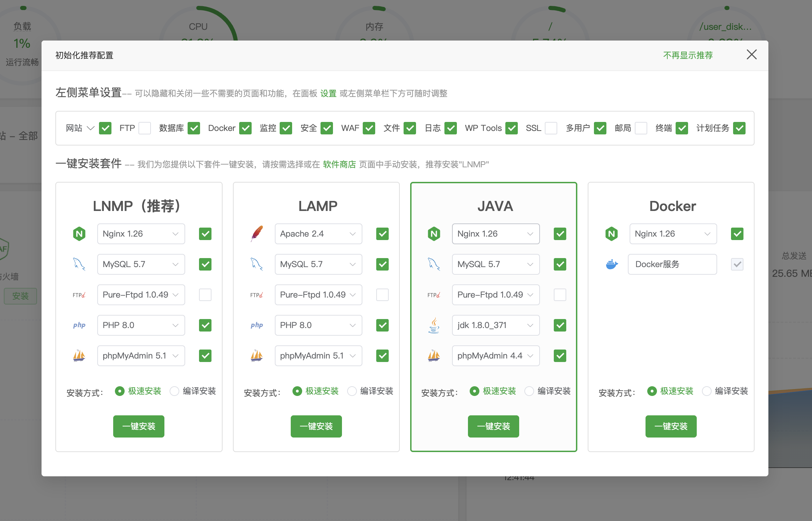Open Apache 2.4 version dropdown in LAMP
The height and width of the screenshot is (521, 812).
click(318, 234)
